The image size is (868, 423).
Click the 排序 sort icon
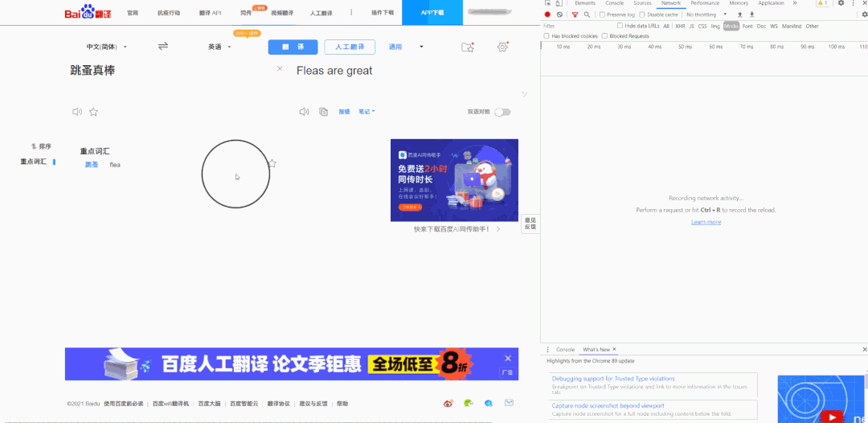(35, 146)
